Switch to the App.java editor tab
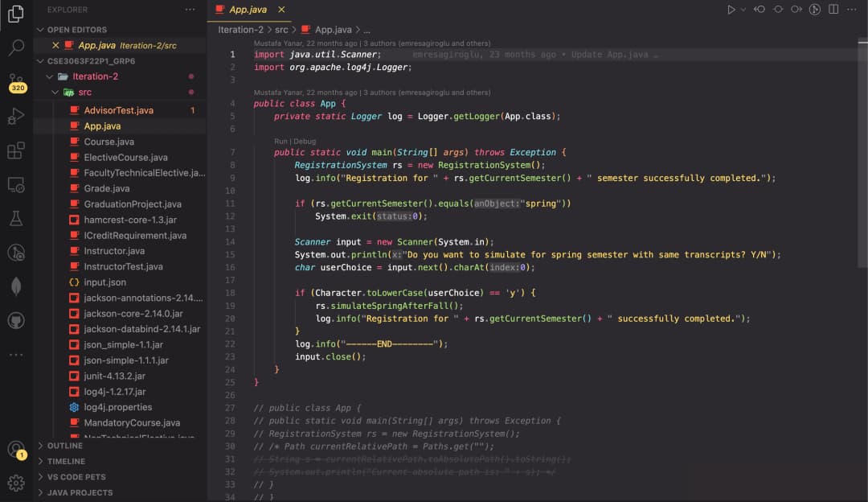Image resolution: width=868 pixels, height=502 pixels. [x=249, y=11]
